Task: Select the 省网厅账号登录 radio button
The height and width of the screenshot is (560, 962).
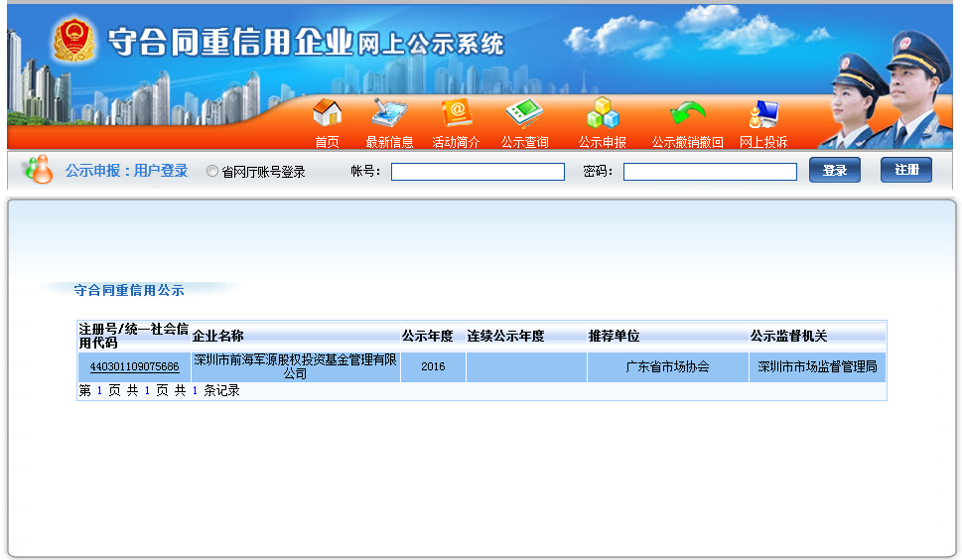Action: [212, 171]
